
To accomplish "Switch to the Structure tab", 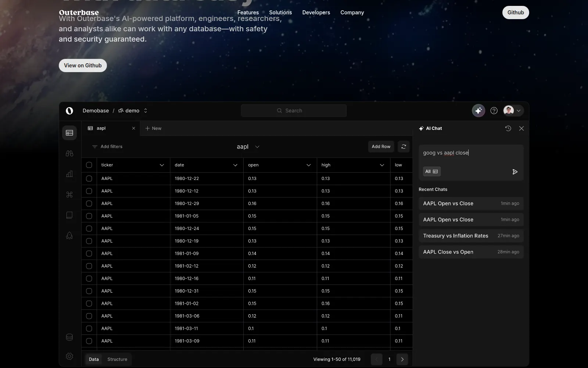I will click(117, 359).
